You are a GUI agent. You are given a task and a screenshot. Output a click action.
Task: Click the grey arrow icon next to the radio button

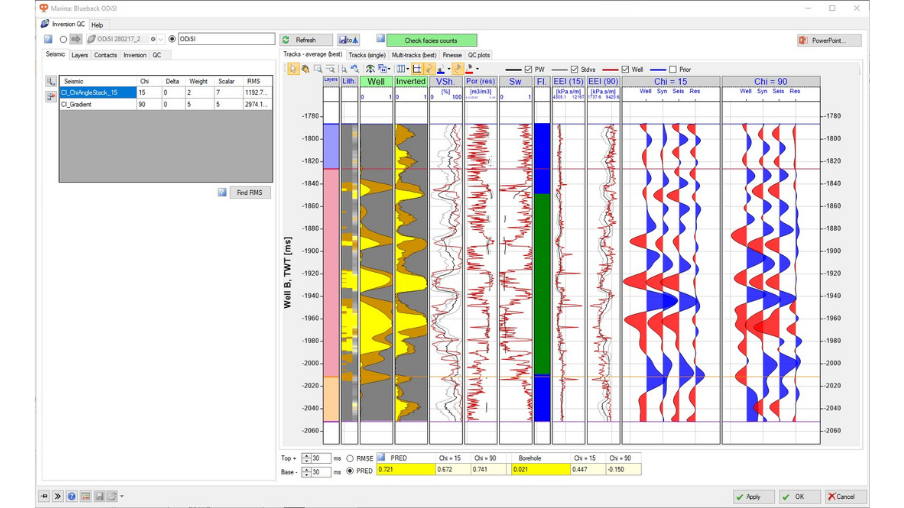(x=76, y=39)
